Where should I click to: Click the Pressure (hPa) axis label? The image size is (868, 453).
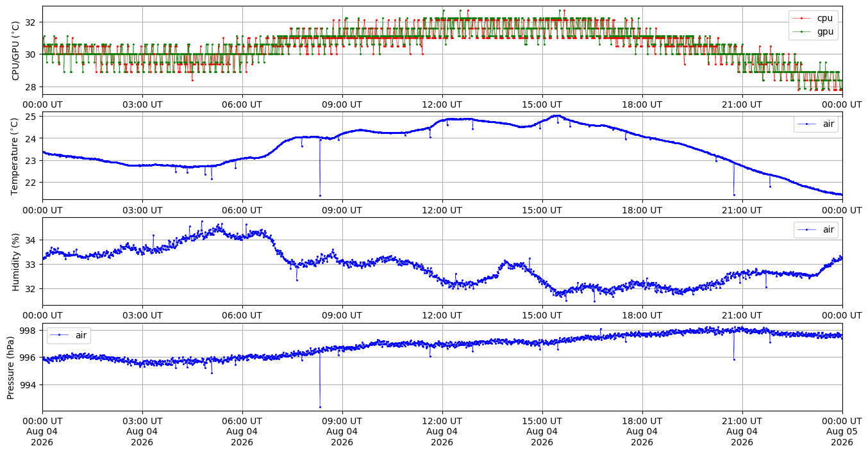[x=11, y=367]
